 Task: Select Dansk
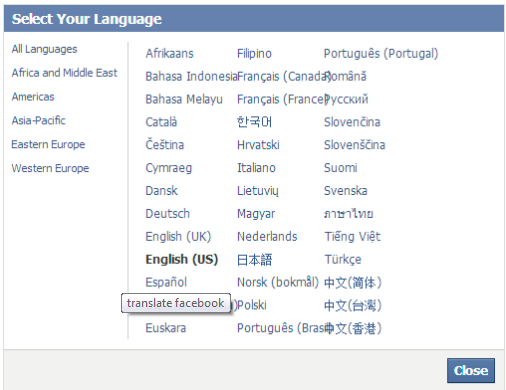(162, 191)
